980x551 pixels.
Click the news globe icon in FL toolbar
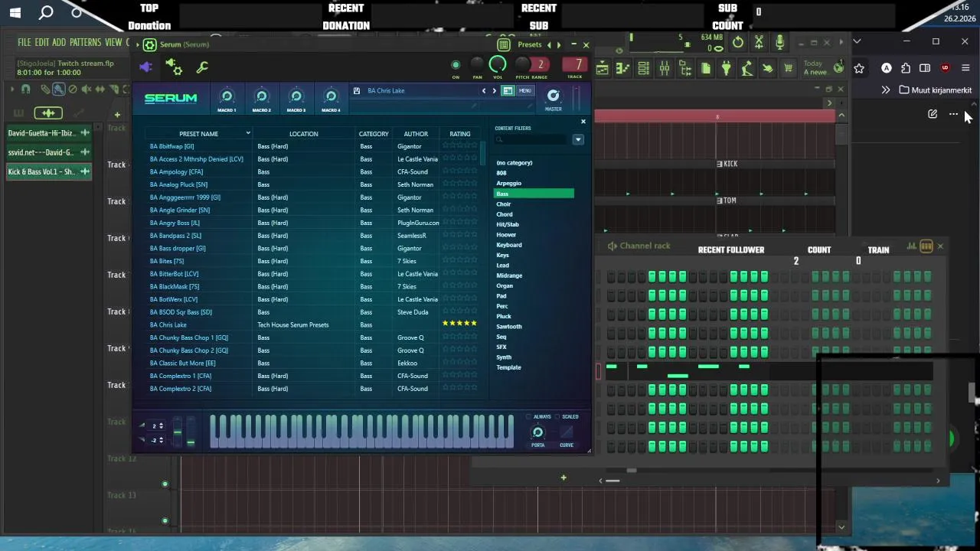click(838, 68)
